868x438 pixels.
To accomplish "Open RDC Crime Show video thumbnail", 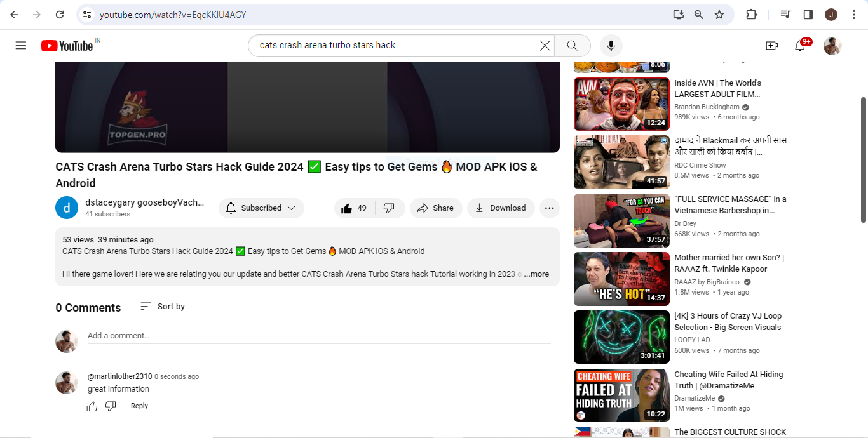I will (x=621, y=163).
